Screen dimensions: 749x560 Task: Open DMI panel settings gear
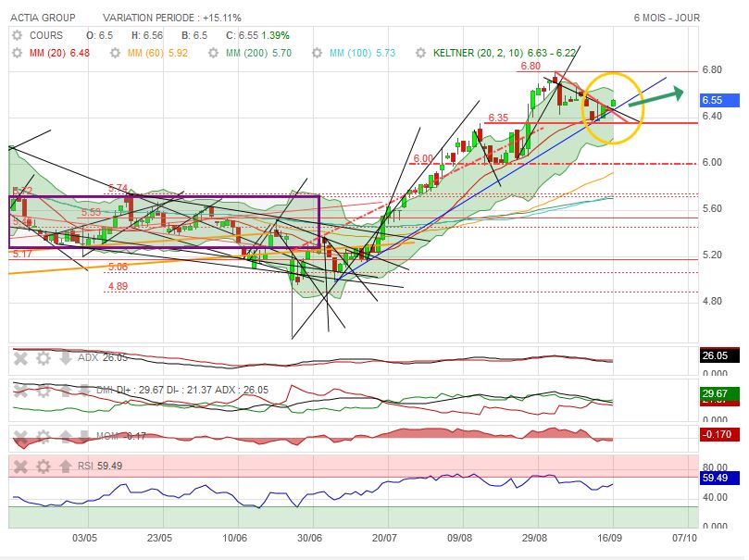(x=44, y=391)
